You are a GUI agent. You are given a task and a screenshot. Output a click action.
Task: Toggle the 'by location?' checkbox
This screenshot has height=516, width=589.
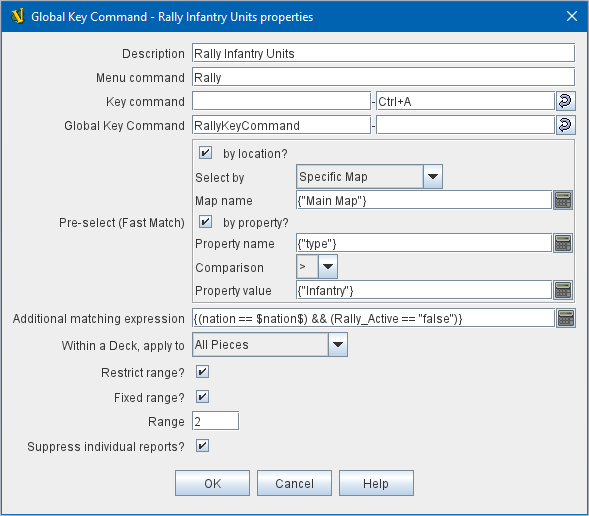(x=205, y=153)
